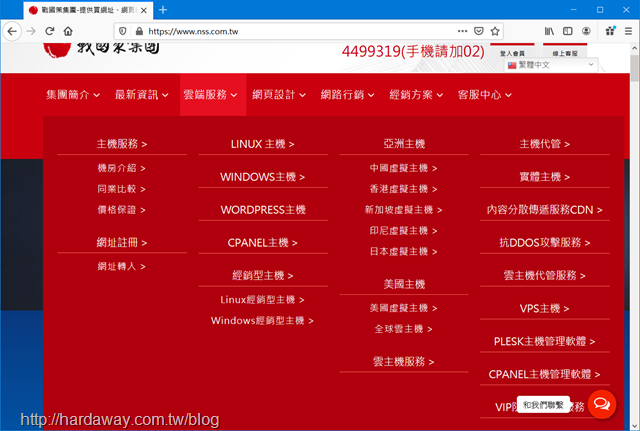Open the Library icon
This screenshot has height=431, width=640.
point(549,31)
